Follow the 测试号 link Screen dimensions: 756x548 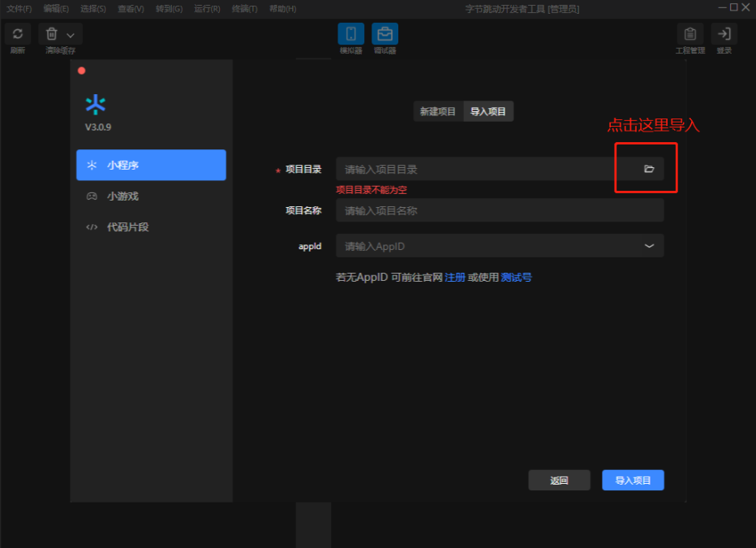tap(516, 278)
